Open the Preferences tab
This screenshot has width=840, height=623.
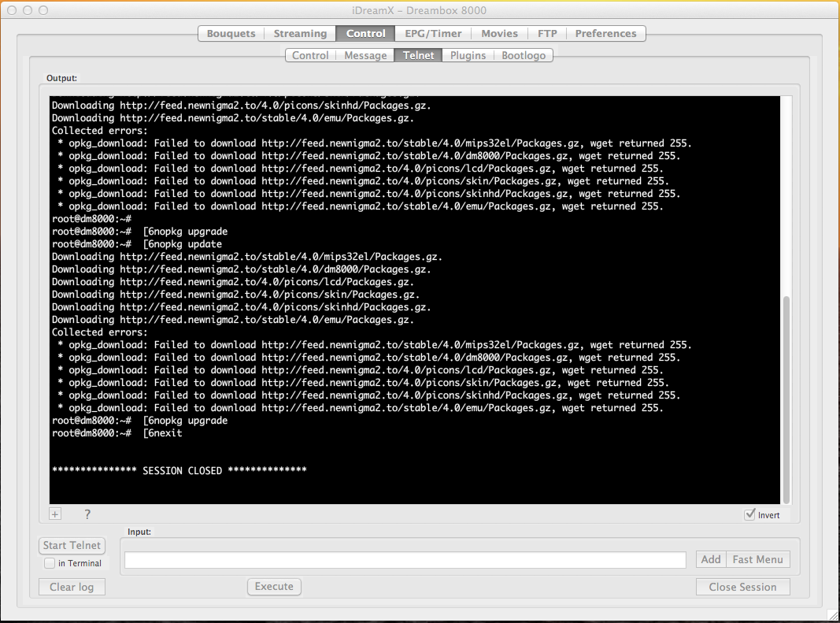(605, 34)
